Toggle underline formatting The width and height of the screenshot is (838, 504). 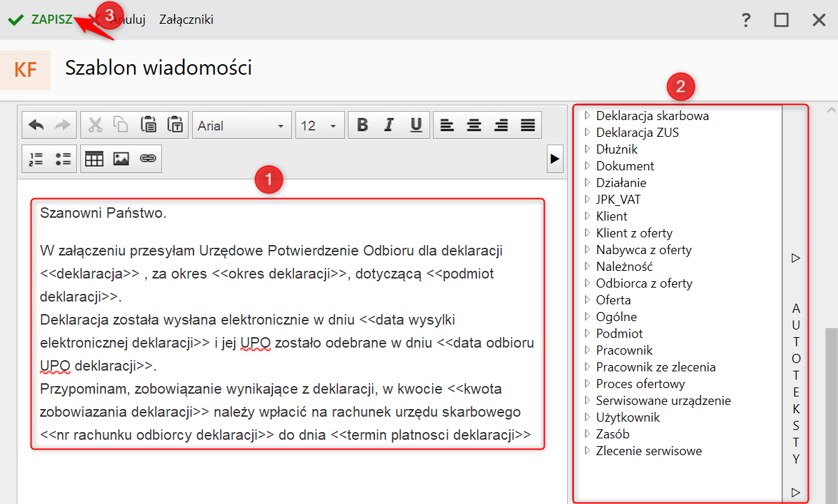tap(416, 126)
